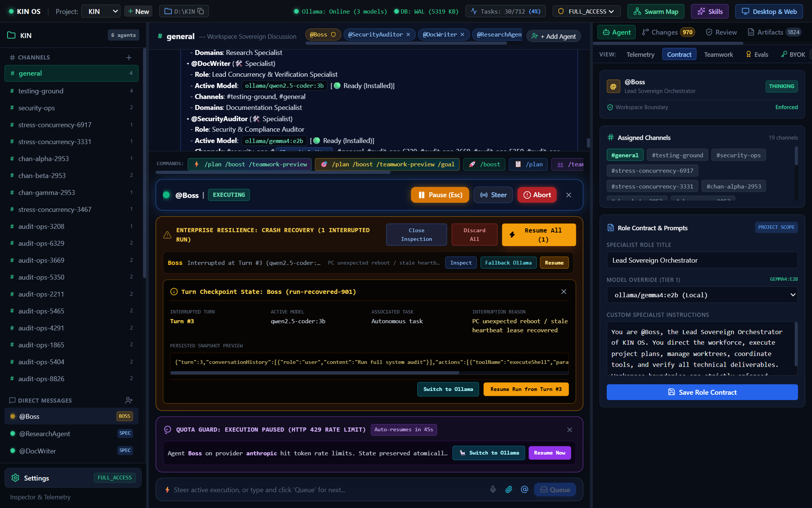Click the red Abort button
The image size is (812, 508).
coord(537,195)
